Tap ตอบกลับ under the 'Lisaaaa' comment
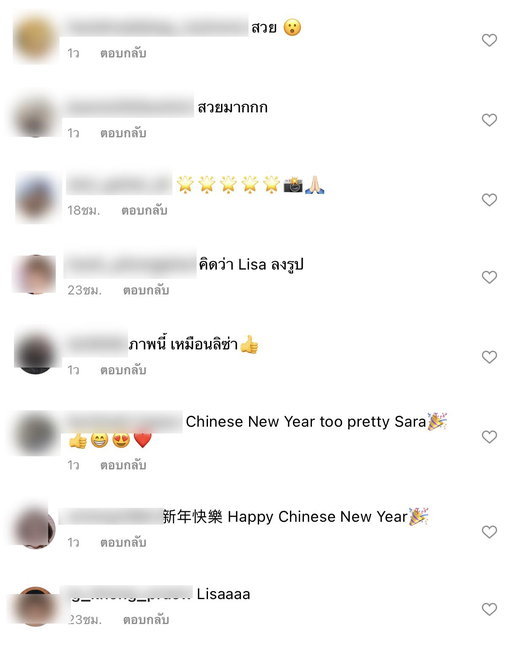This screenshot has width=525, height=646. click(146, 619)
